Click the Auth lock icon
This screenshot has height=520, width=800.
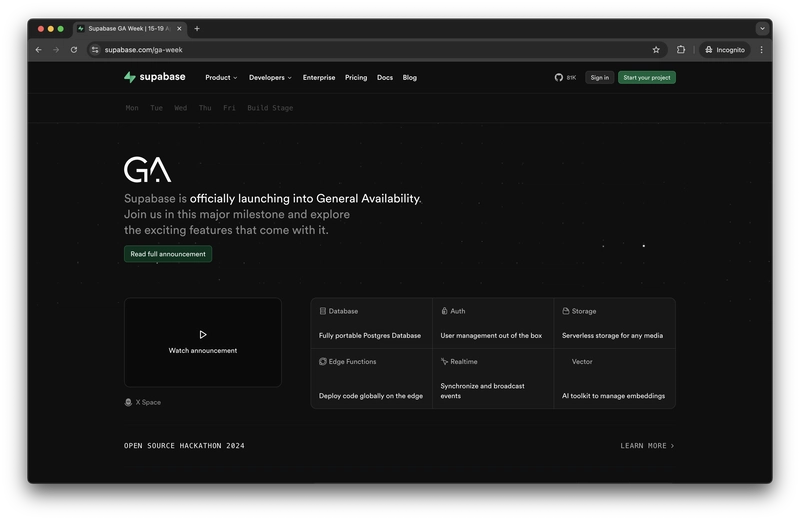coord(444,311)
